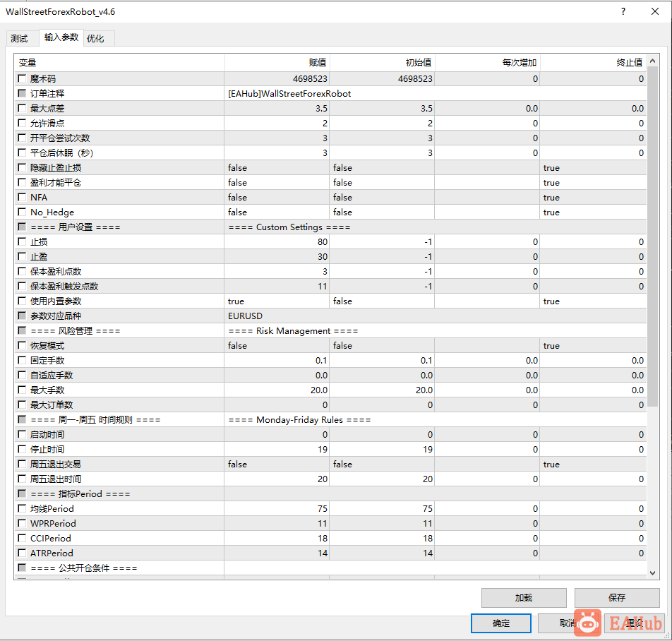Image resolution: width=672 pixels, height=641 pixels.
Task: Enable the 固定手数 checkbox
Action: pyautogui.click(x=22, y=360)
